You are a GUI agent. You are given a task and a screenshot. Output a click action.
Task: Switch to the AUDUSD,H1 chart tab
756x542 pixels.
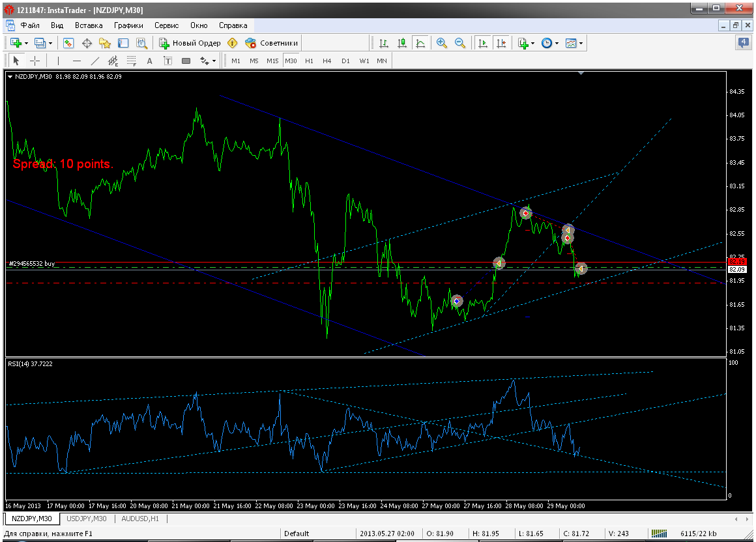tap(140, 519)
